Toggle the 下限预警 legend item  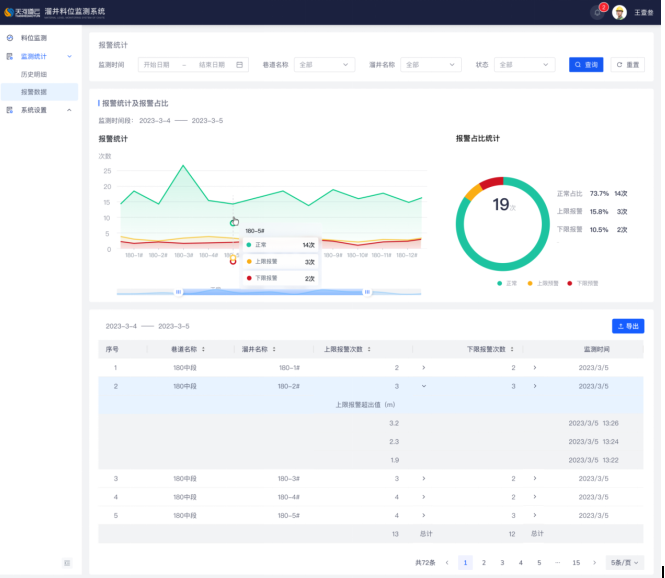pos(582,283)
